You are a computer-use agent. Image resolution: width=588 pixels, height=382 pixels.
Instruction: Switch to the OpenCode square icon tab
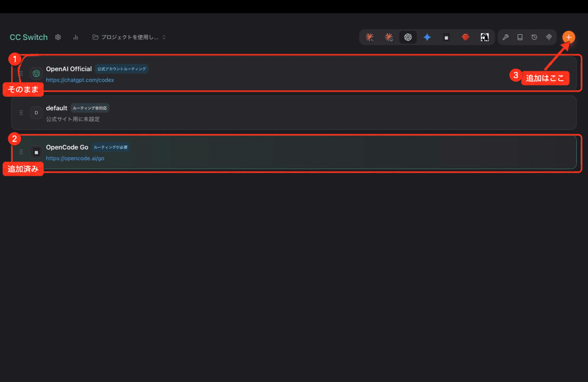[x=446, y=37]
